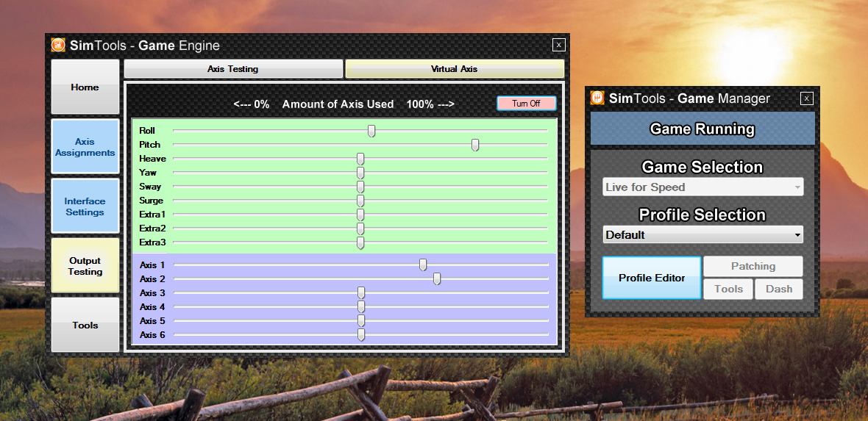Click the Axis 1 slider handle
868x421 pixels.
coord(423,265)
